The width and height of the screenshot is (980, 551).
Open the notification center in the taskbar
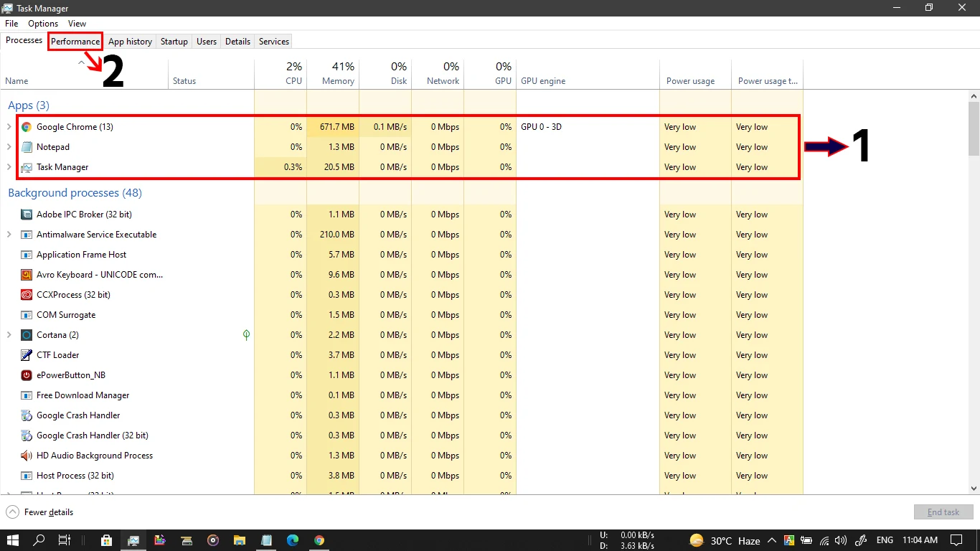[x=956, y=540]
